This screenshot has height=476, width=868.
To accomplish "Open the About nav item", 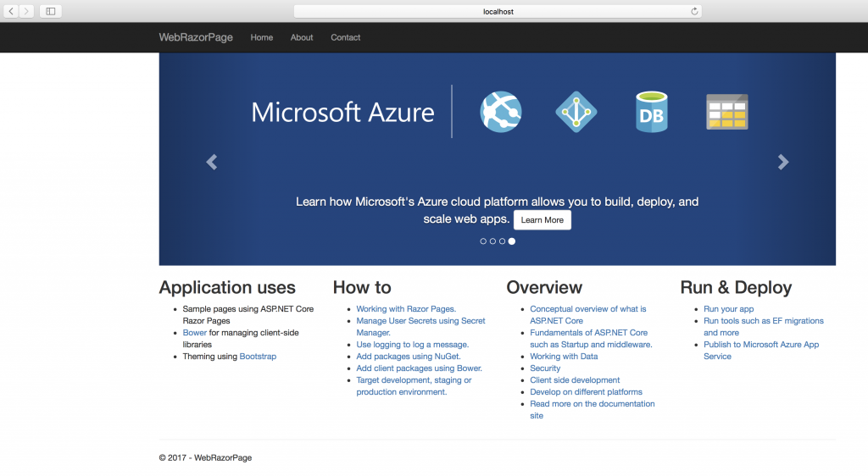I will [302, 37].
